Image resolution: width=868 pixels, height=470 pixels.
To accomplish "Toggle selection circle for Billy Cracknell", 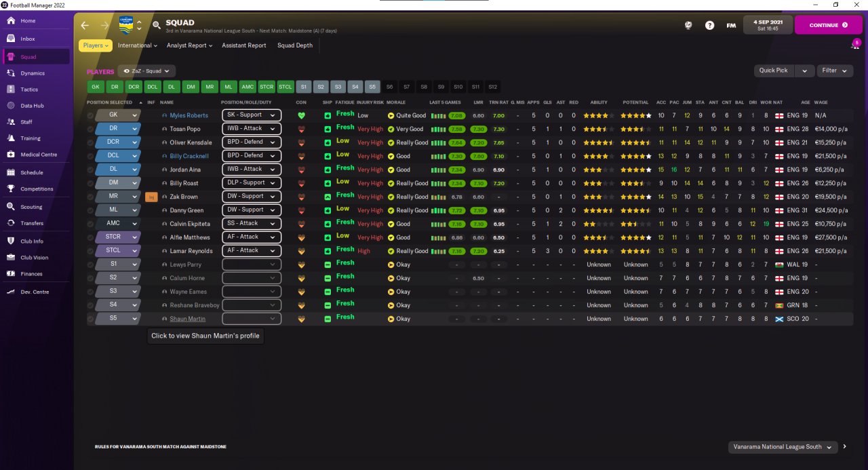I will (x=90, y=156).
